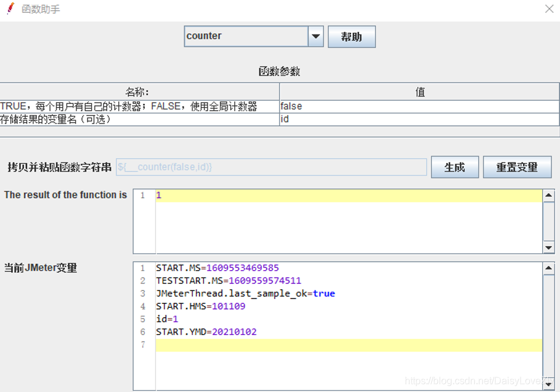Click the START.MS=1609553469585 line

pos(217,268)
